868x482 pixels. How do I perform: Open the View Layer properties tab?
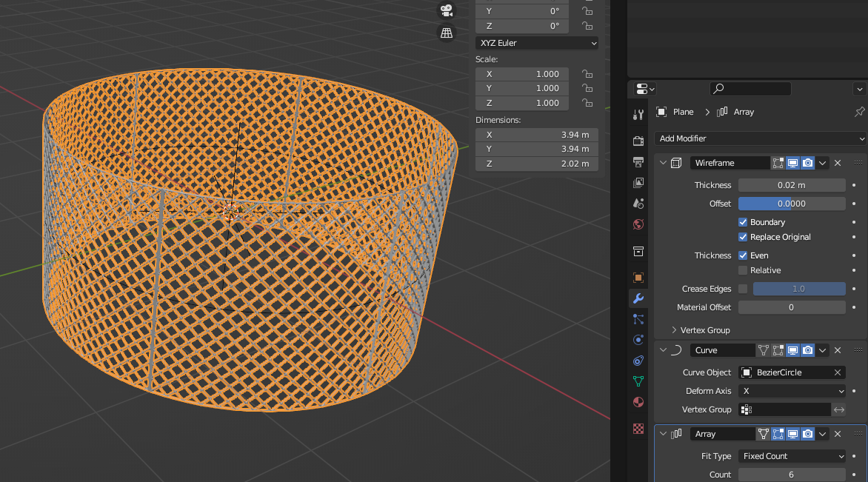(x=638, y=183)
